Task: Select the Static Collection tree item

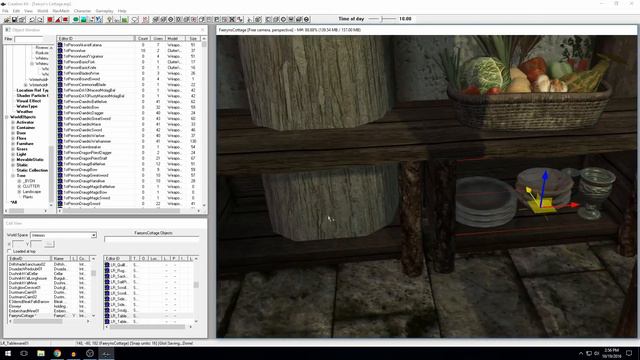Action: [32, 170]
